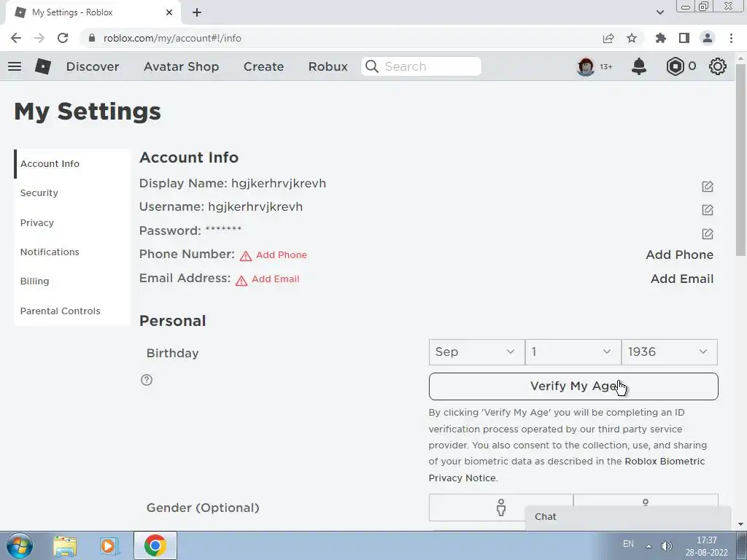The height and width of the screenshot is (560, 747).
Task: Open a new browser tab
Action: tap(197, 12)
